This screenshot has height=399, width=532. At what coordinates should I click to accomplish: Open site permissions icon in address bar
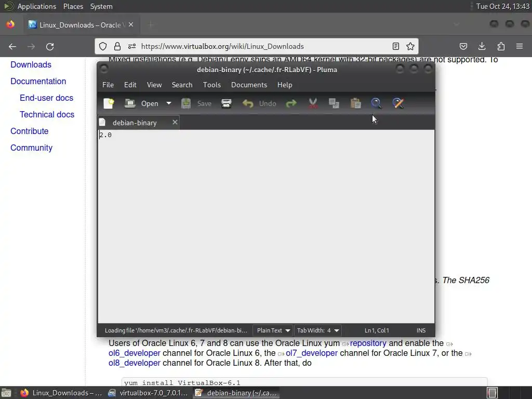132,46
